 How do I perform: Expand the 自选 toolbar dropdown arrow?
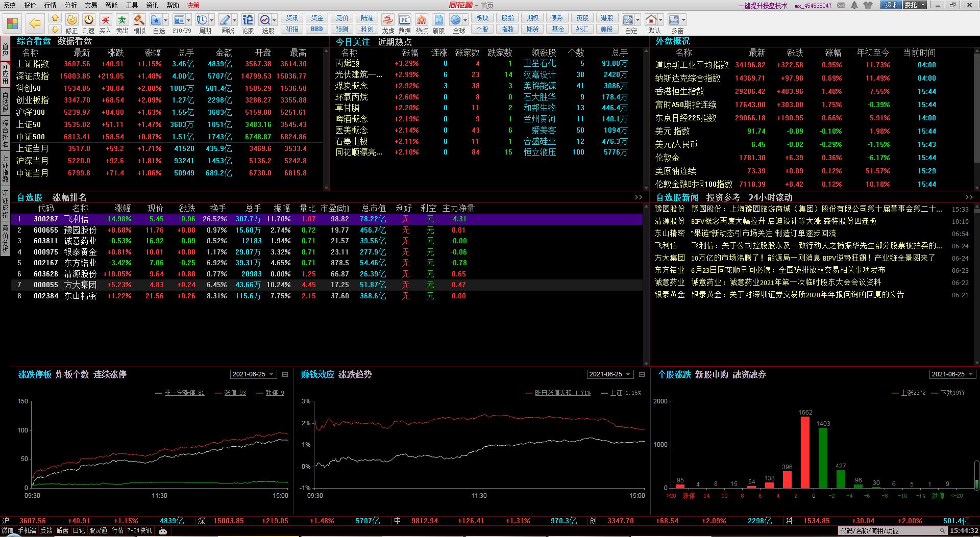(x=165, y=20)
